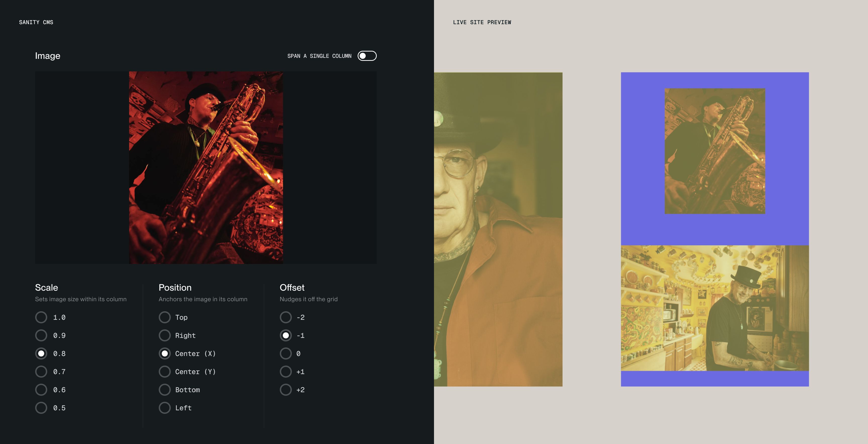868x444 pixels.
Task: Click the LIVE SITE PREVIEW label
Action: point(482,22)
